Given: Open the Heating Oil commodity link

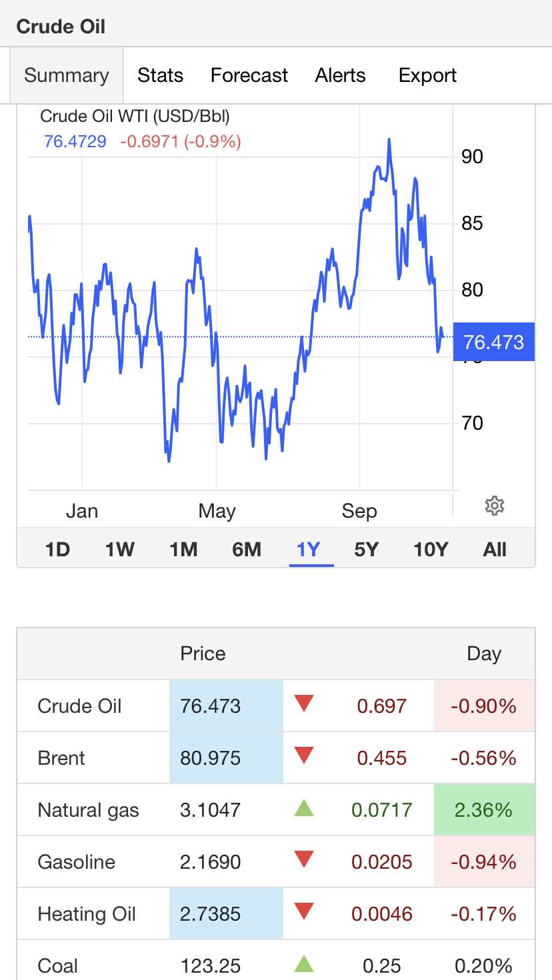Looking at the screenshot, I should click(x=87, y=914).
